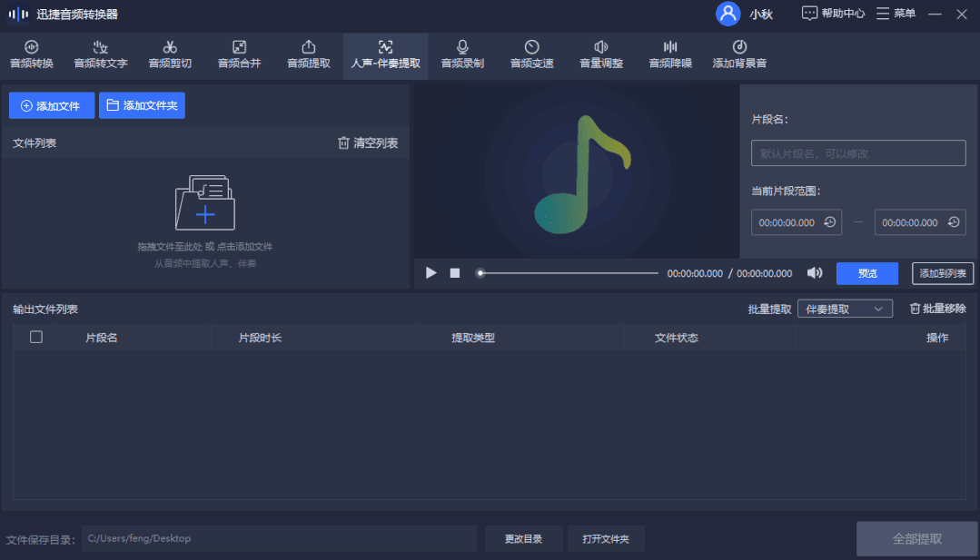Click the playback progress slider

(x=568, y=272)
